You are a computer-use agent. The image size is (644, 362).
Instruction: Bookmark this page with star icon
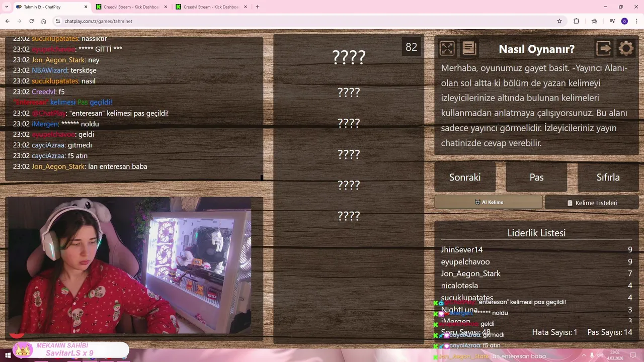tap(559, 21)
